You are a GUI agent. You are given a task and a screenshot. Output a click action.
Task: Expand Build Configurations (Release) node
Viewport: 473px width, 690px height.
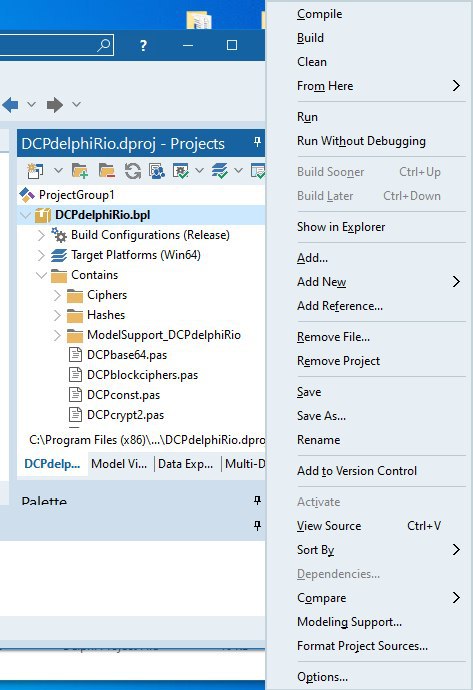(41, 235)
